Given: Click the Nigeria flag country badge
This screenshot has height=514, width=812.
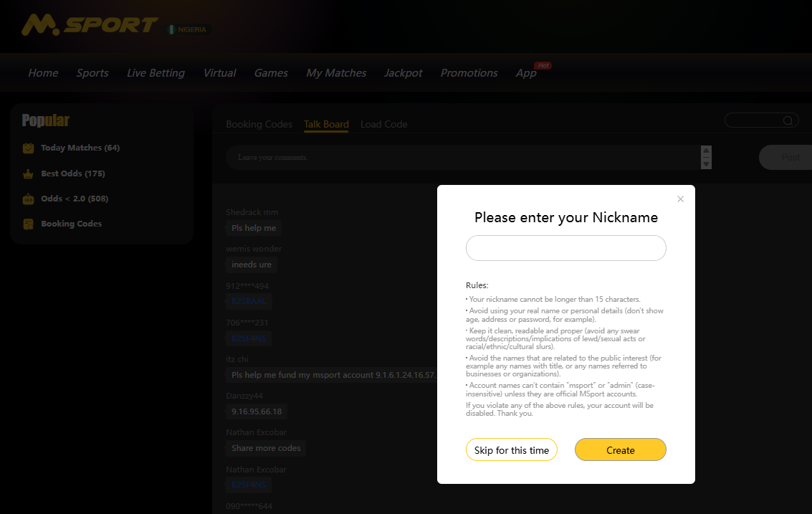Looking at the screenshot, I should click(x=188, y=29).
